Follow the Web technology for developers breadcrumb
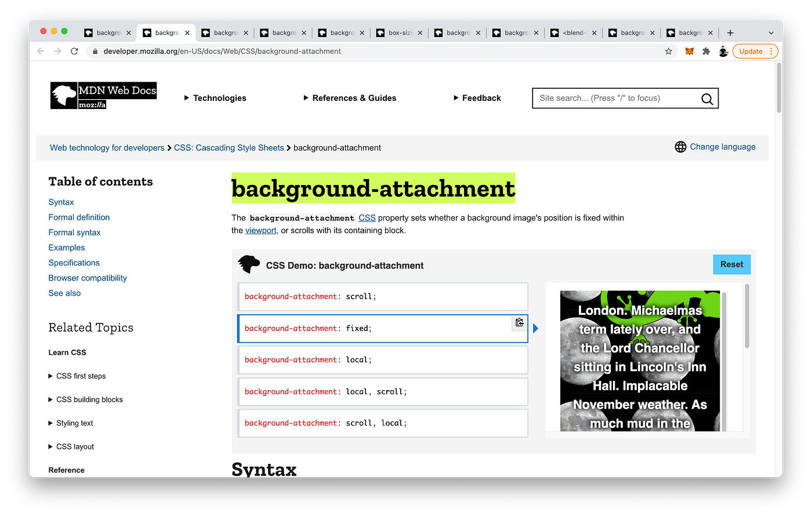 click(x=107, y=148)
